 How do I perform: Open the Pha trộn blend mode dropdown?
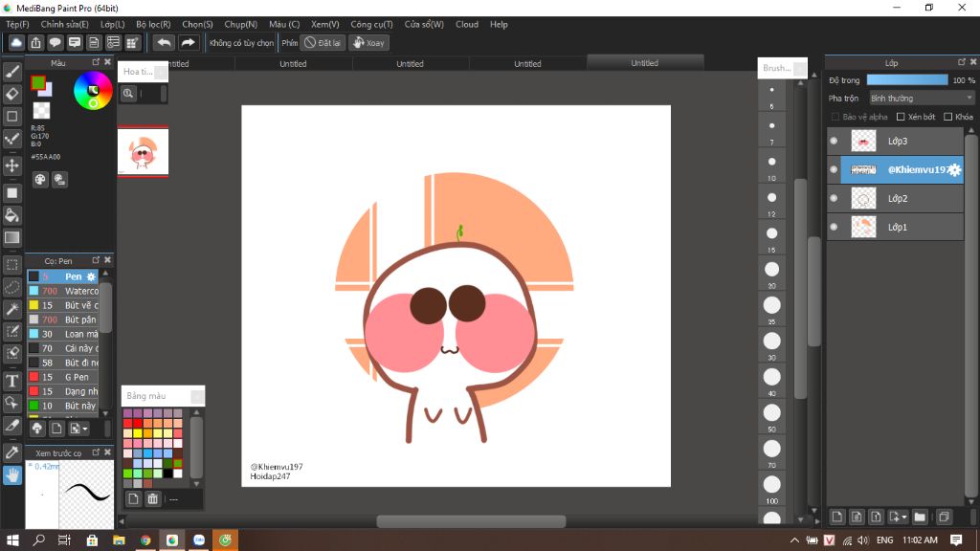tap(922, 99)
